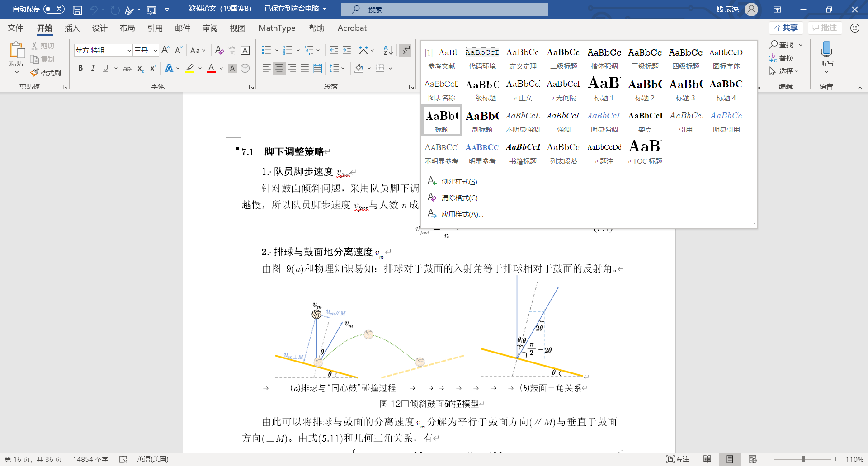Viewport: 868px width, 466px height.
Task: Click the decrease indent icon
Action: tap(334, 50)
